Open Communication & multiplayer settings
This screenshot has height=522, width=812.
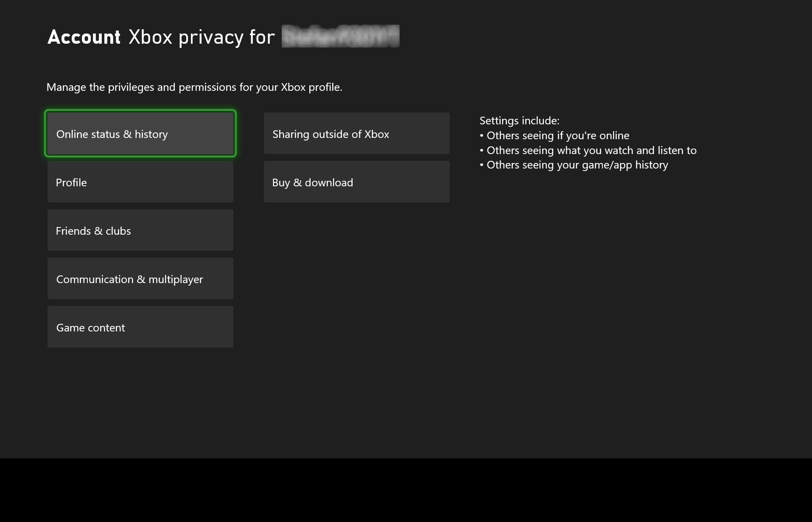coord(140,279)
